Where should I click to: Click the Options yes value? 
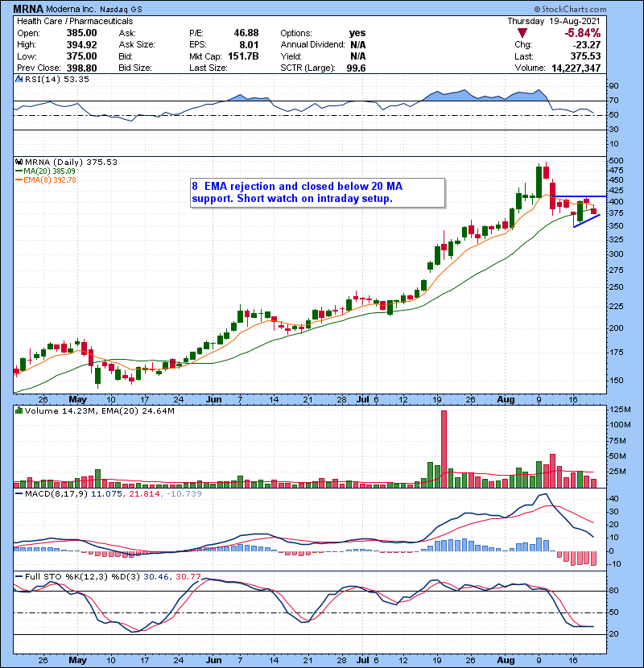[357, 33]
